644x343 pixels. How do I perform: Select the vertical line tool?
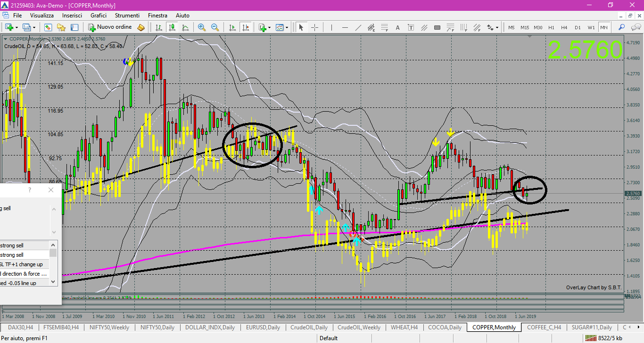tap(331, 27)
